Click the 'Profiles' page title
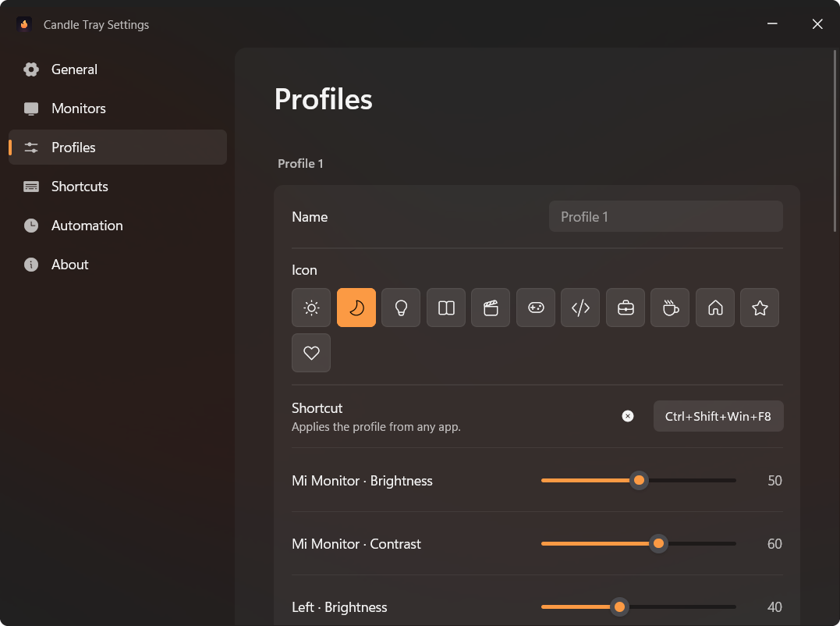 [323, 99]
